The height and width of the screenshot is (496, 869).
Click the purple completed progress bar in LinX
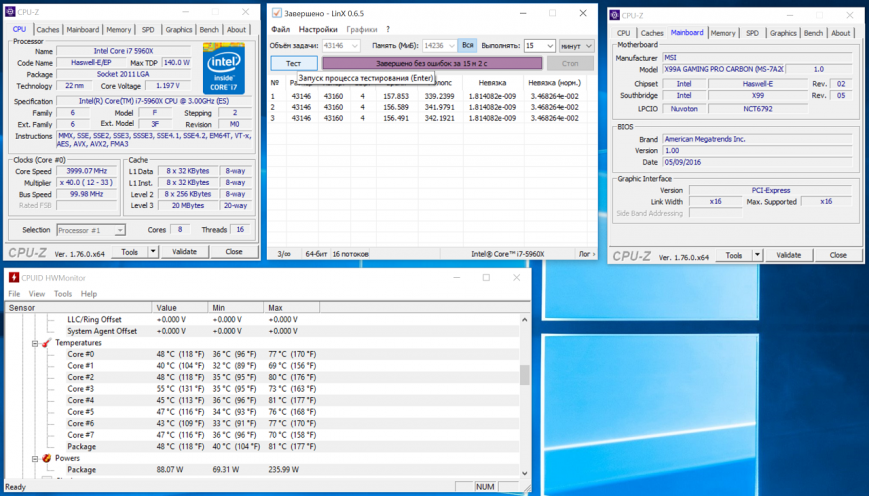pyautogui.click(x=432, y=63)
